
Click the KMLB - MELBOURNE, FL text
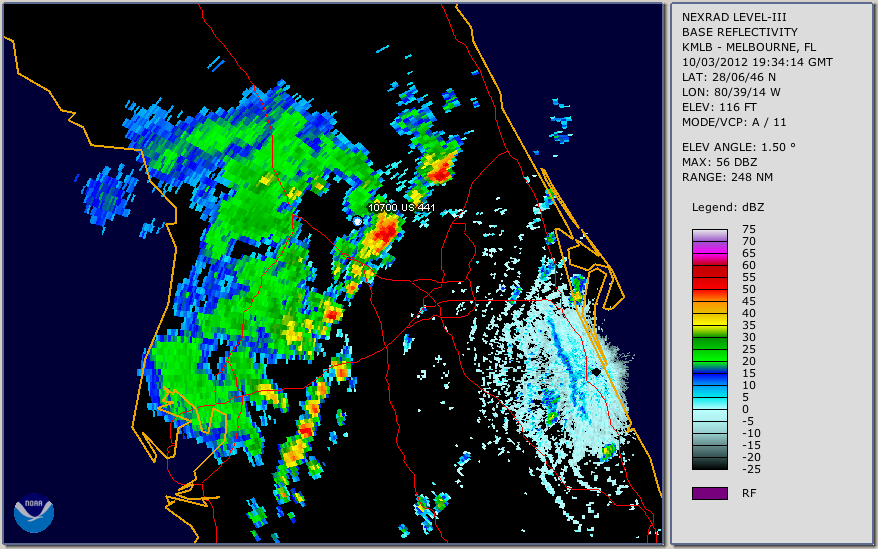coord(749,47)
